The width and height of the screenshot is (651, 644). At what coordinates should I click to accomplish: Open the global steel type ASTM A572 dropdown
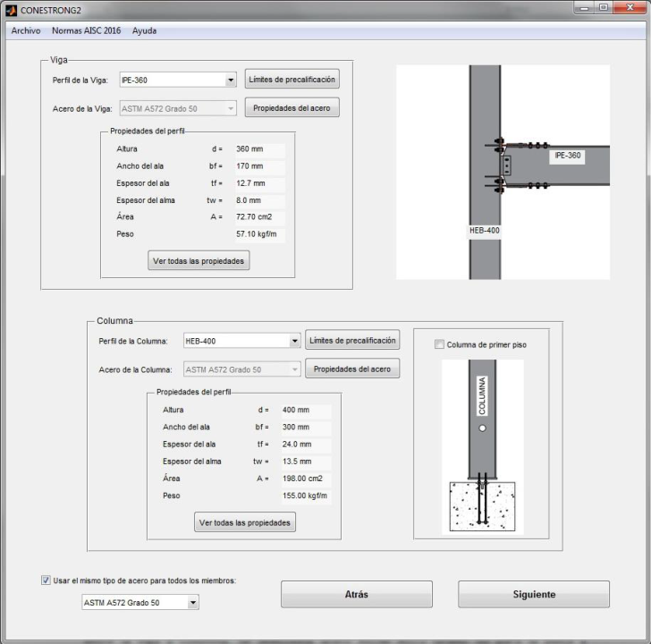point(192,603)
